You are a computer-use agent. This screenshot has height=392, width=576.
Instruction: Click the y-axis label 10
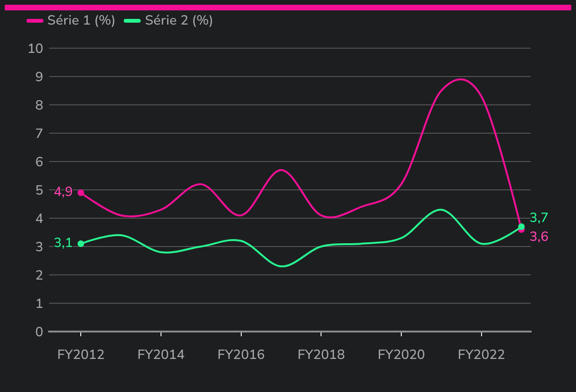click(x=35, y=48)
